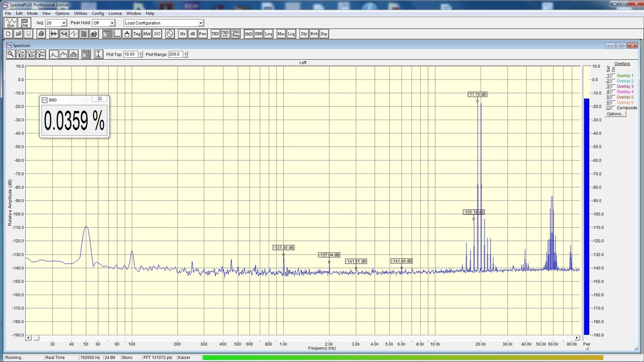Select the dB utility button
Screen dimensions: 644x362
pos(193,34)
